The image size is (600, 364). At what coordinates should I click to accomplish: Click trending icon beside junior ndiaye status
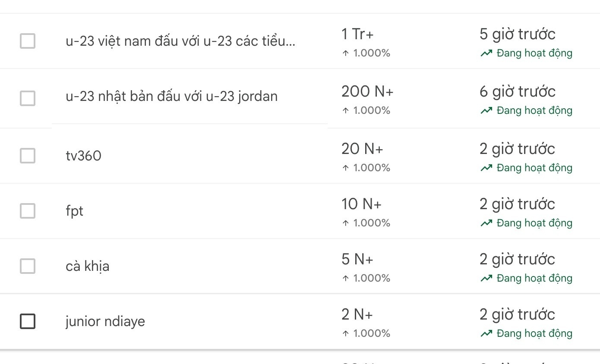pos(486,333)
